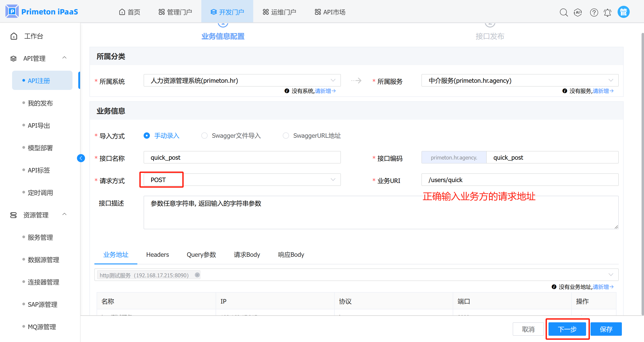This screenshot has width=644, height=342.
Task: Open the 请求方式 POST dropdown
Action: [x=242, y=180]
